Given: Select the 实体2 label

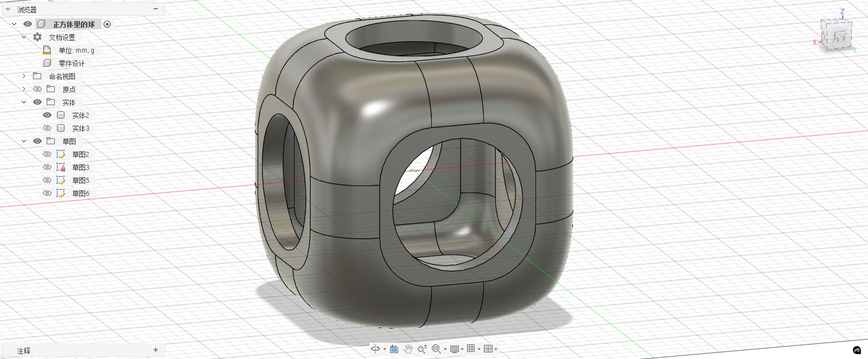Looking at the screenshot, I should [81, 115].
